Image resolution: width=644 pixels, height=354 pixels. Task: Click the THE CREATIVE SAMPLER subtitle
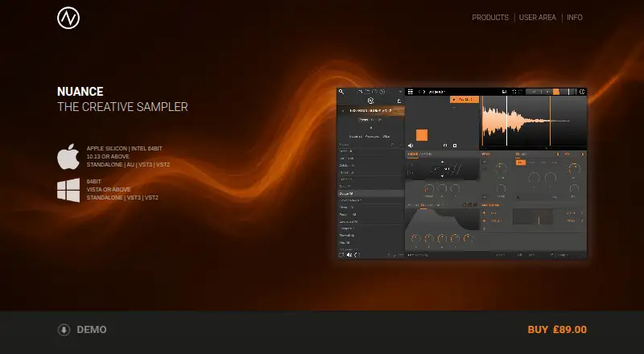point(122,107)
